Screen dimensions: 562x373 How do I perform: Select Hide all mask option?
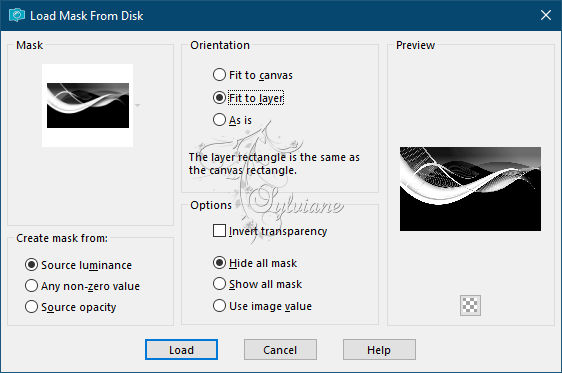click(x=255, y=263)
